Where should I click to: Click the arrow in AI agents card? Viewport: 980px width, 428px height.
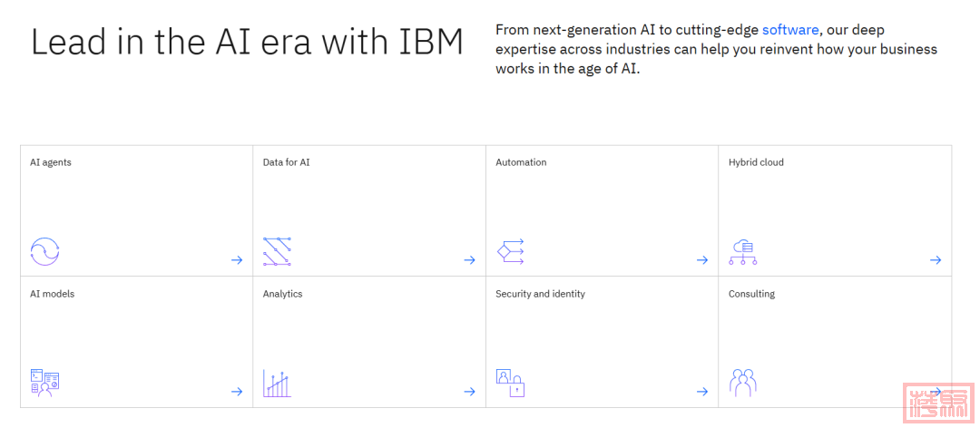pyautogui.click(x=237, y=260)
